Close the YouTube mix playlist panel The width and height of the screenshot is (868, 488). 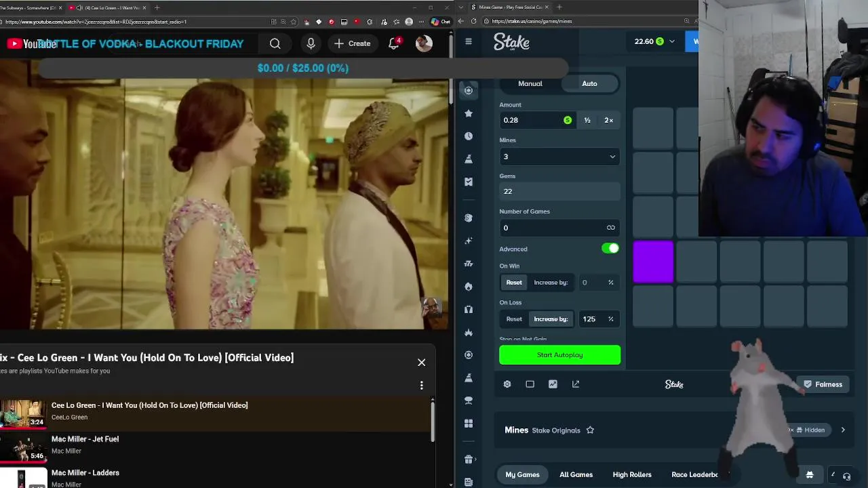click(x=421, y=363)
